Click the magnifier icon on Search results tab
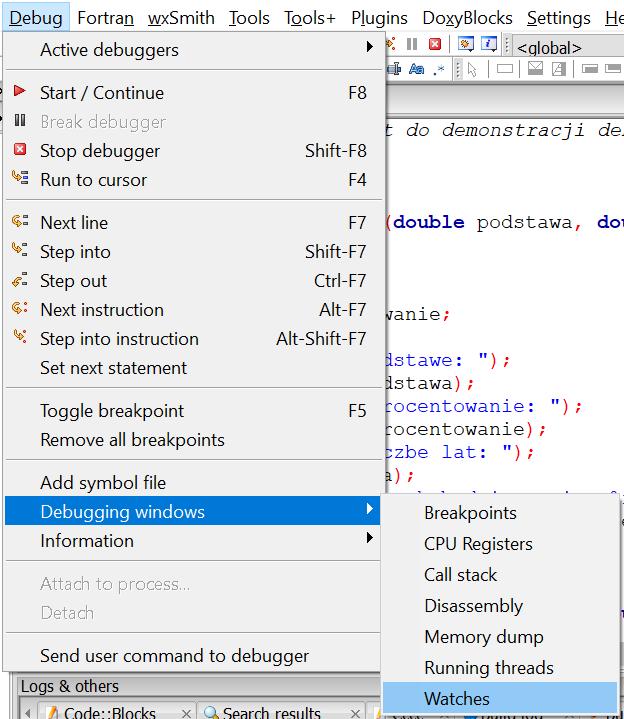 point(211,713)
